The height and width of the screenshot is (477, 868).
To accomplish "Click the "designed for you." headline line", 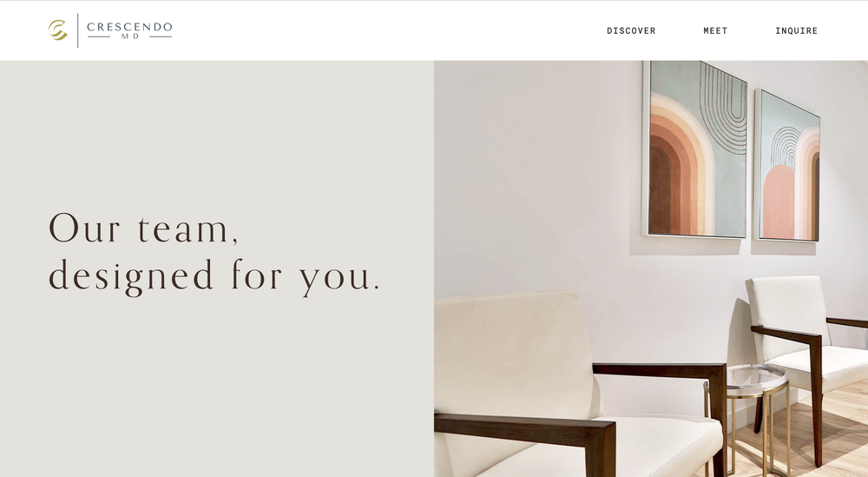I will tap(214, 275).
